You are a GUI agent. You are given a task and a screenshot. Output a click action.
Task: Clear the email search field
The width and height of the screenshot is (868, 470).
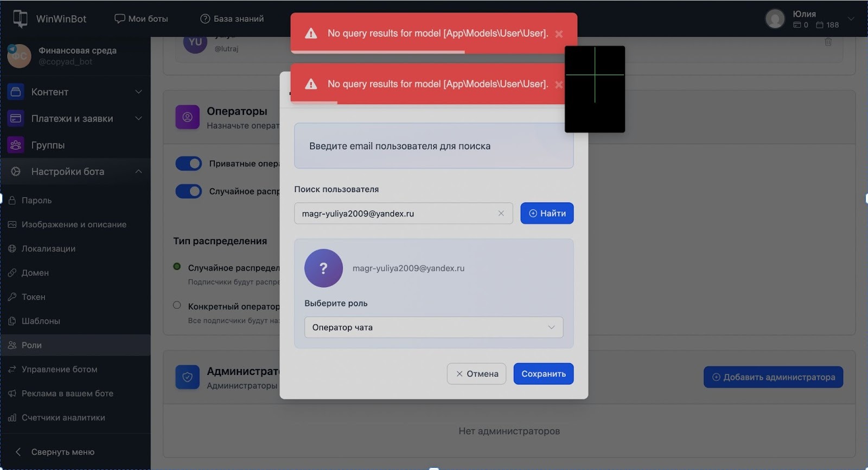click(501, 213)
